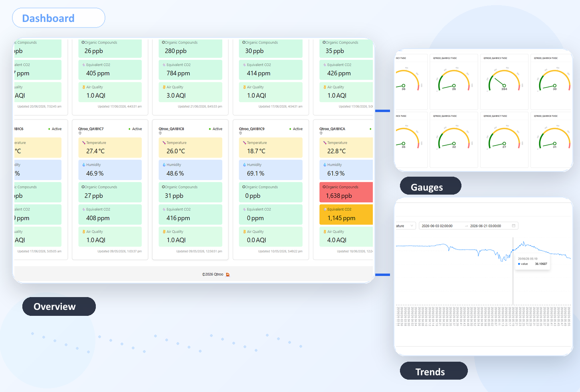
Task: Click start date 2026-06-03 02:00:00 field
Action: tap(437, 226)
